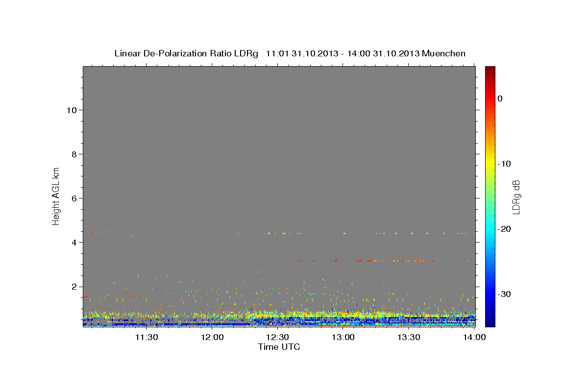Click the height tick label 4
Image resolution: width=588 pixels, height=392 pixels.
(73, 243)
